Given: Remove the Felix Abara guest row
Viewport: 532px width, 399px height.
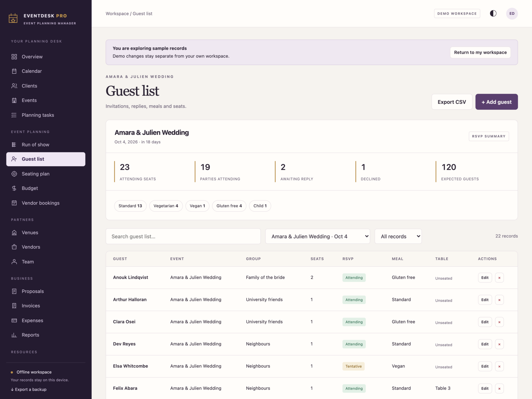Looking at the screenshot, I should (x=499, y=388).
